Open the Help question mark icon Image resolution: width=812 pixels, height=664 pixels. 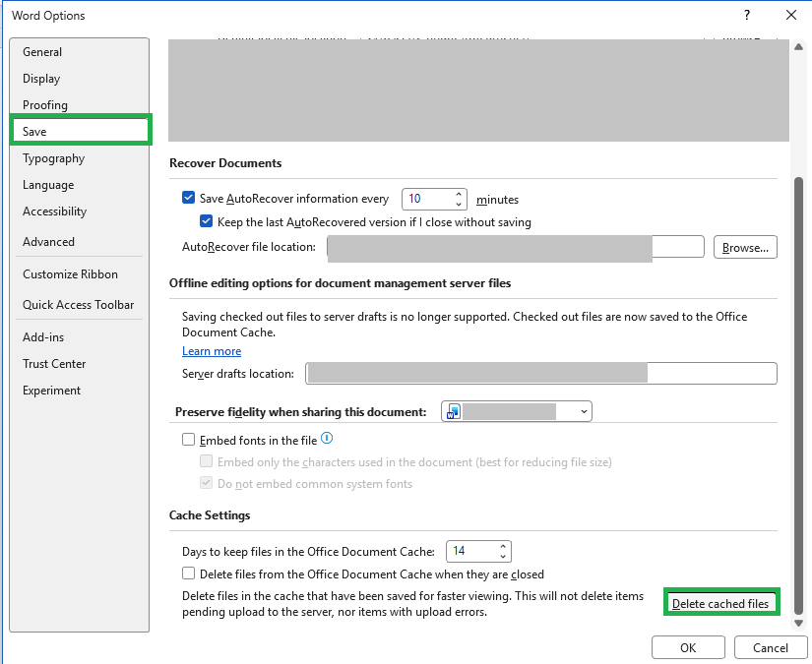pyautogui.click(x=747, y=15)
